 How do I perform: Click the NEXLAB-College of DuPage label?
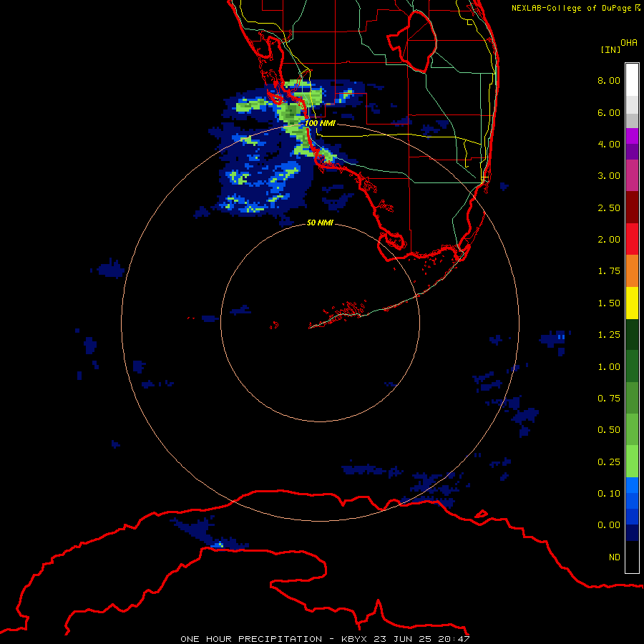(575, 8)
